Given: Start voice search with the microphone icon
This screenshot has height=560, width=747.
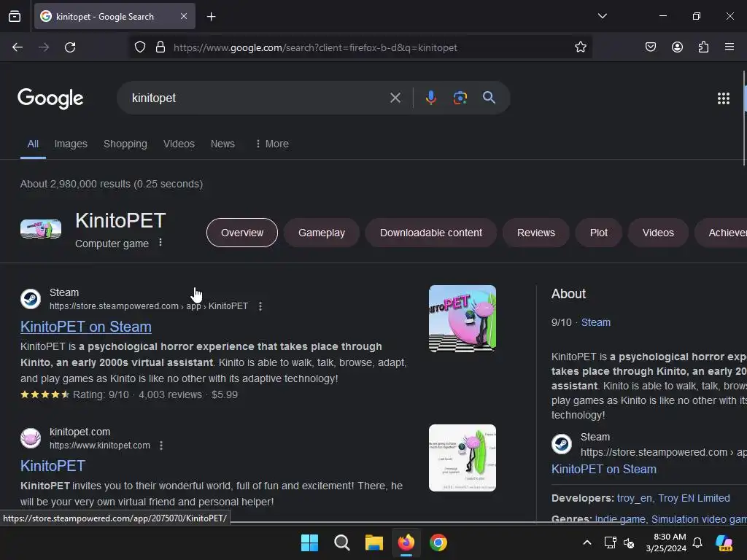Looking at the screenshot, I should pyautogui.click(x=430, y=98).
